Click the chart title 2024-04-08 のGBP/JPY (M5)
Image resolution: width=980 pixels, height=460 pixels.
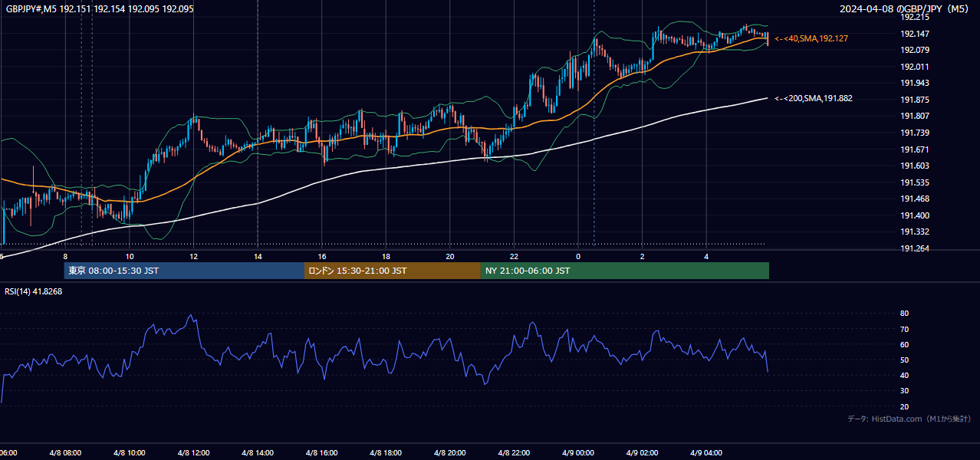point(905,9)
